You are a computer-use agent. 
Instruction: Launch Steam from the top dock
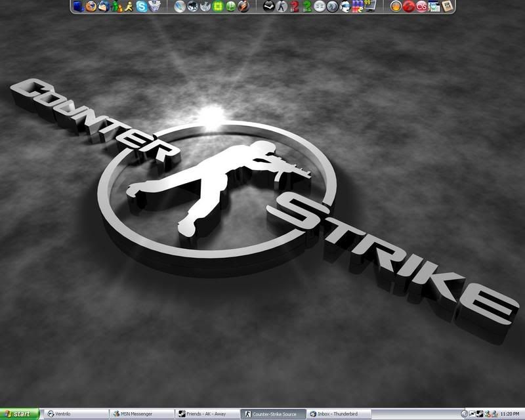click(269, 7)
